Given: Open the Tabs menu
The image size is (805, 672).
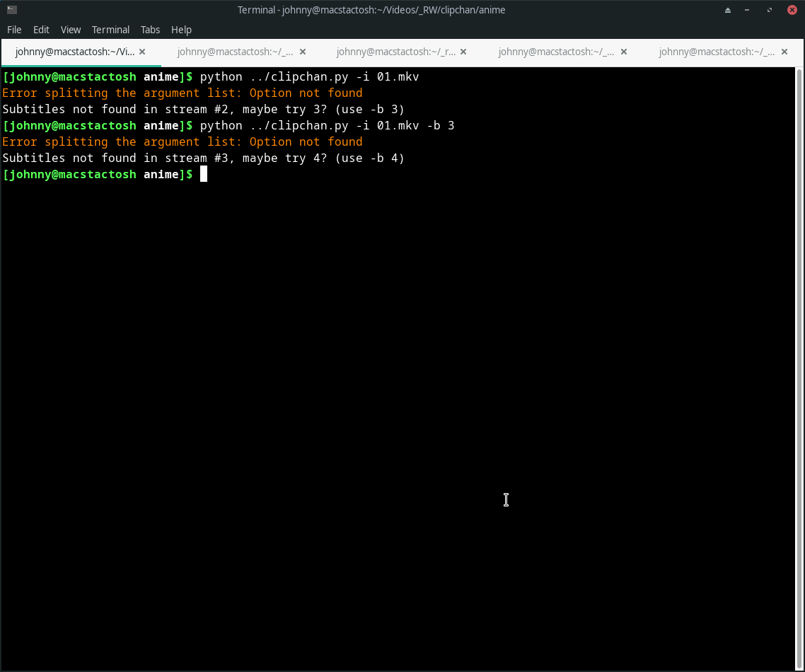Looking at the screenshot, I should click(150, 30).
